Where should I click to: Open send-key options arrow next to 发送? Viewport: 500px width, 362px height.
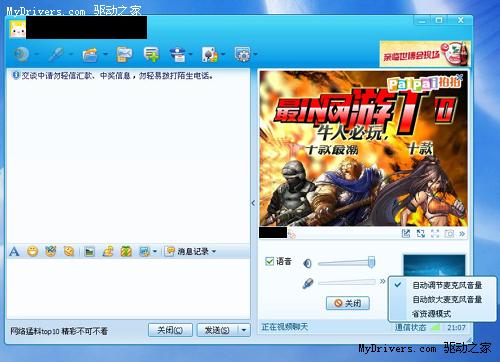[244, 330]
